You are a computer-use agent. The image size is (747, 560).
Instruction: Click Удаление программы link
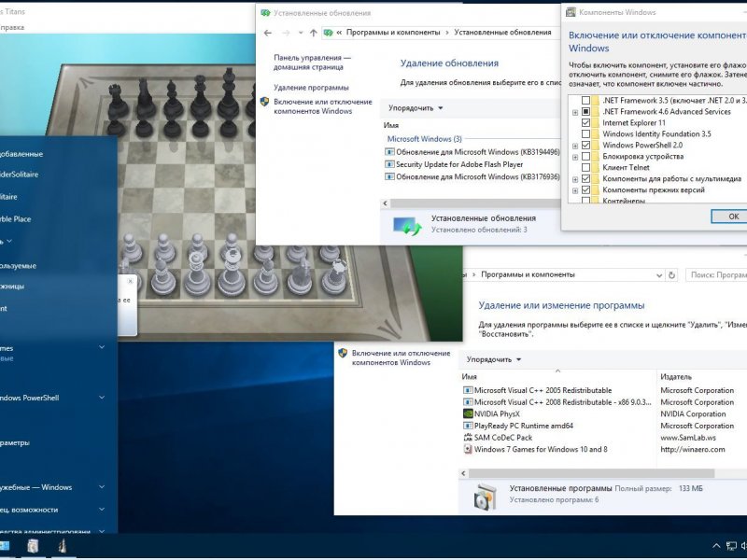tap(311, 88)
